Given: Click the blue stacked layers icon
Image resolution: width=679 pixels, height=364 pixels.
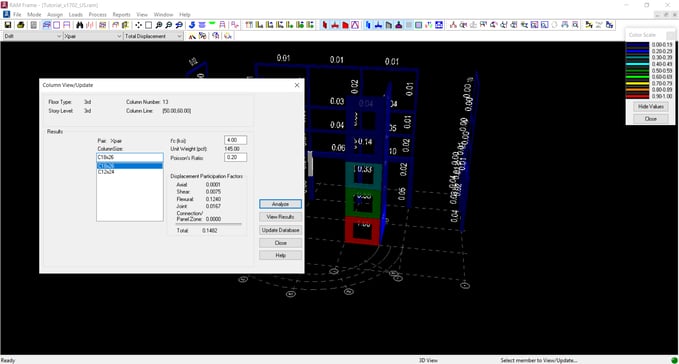Looking at the screenshot, I should point(202,25).
